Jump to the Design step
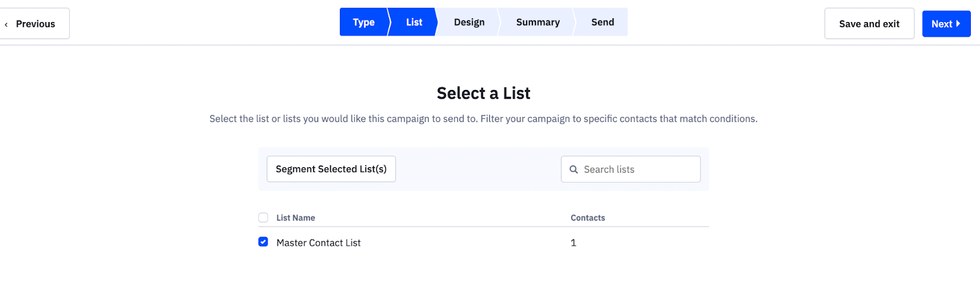The width and height of the screenshot is (980, 305). click(469, 23)
